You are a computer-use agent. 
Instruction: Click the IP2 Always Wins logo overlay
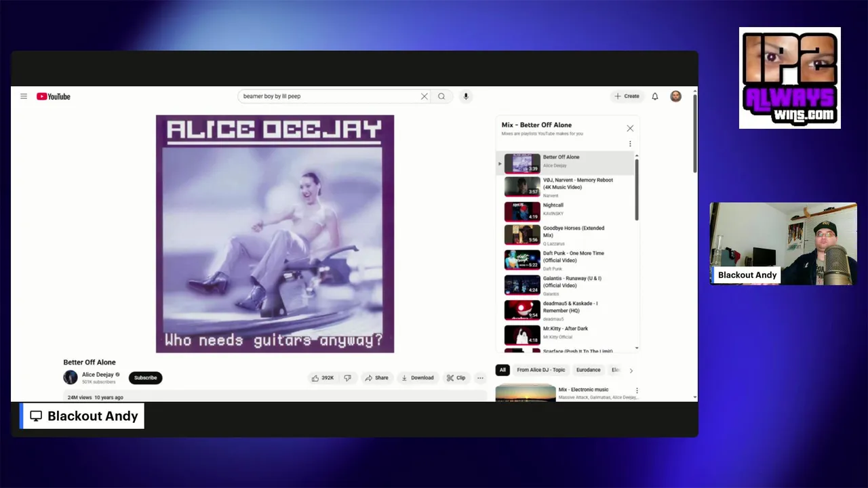pyautogui.click(x=790, y=78)
